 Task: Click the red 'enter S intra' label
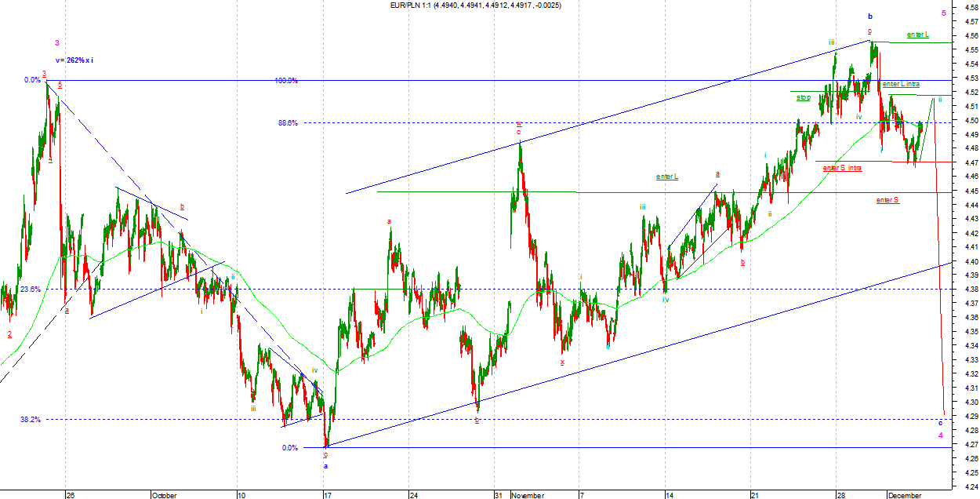(842, 168)
